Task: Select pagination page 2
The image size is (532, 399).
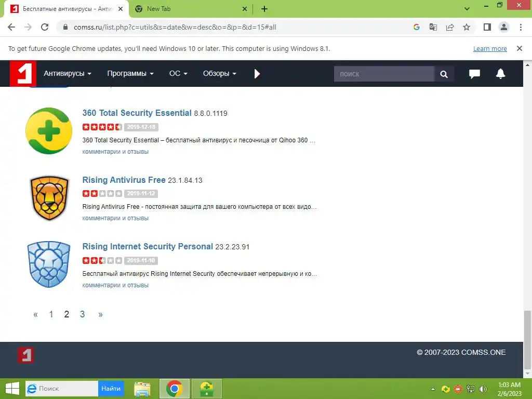Action: (x=66, y=314)
